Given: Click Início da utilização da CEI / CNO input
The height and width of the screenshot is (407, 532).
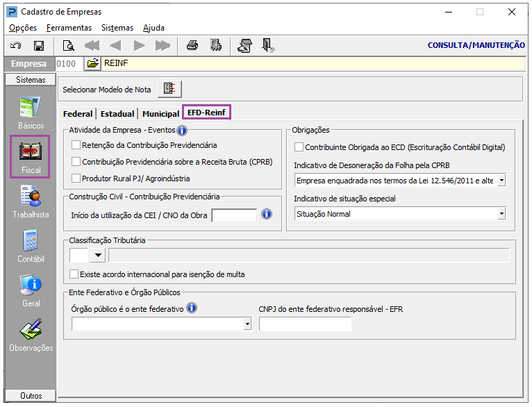Looking at the screenshot, I should click(x=234, y=215).
